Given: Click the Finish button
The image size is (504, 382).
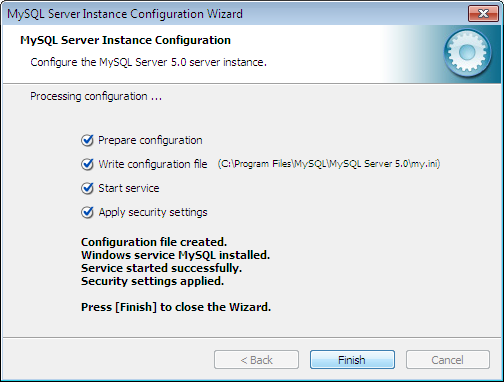Looking at the screenshot, I should point(352,360).
